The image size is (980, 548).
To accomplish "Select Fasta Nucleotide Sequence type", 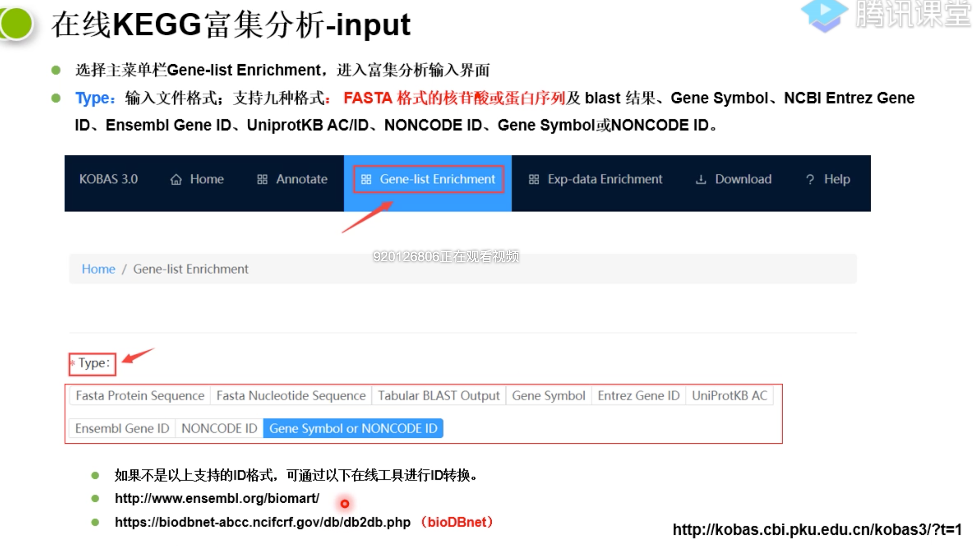I will point(291,396).
